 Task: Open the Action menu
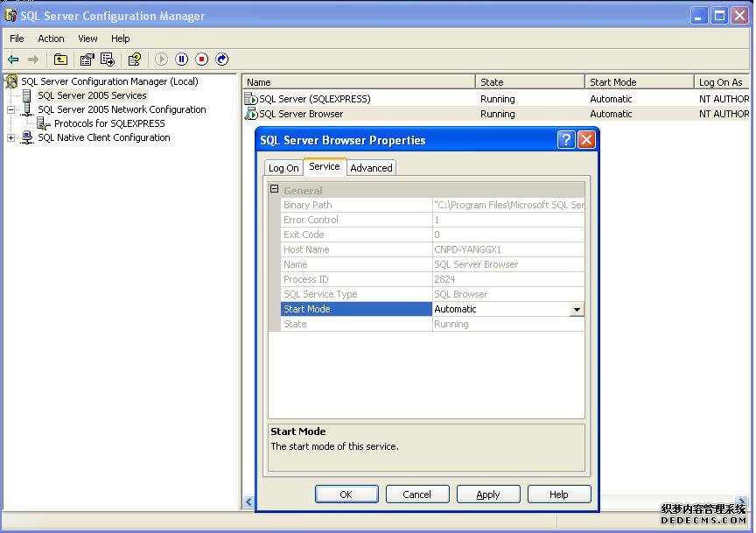point(51,39)
